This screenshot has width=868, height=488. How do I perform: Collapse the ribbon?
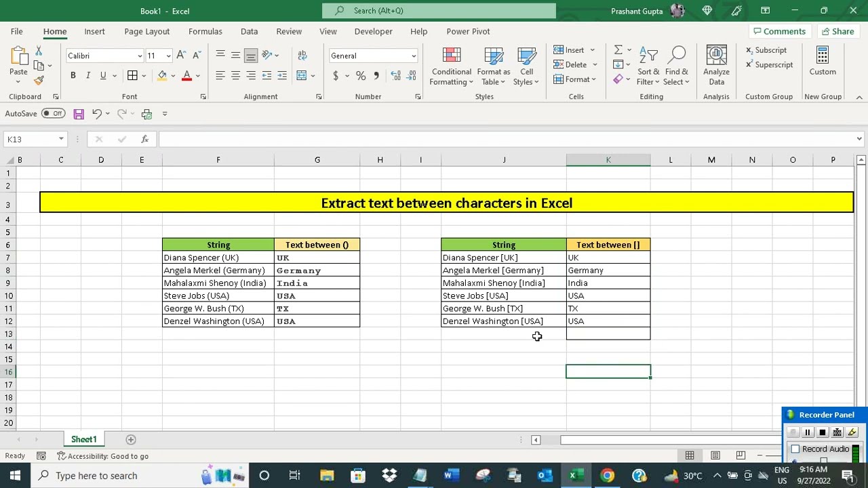pos(859,97)
